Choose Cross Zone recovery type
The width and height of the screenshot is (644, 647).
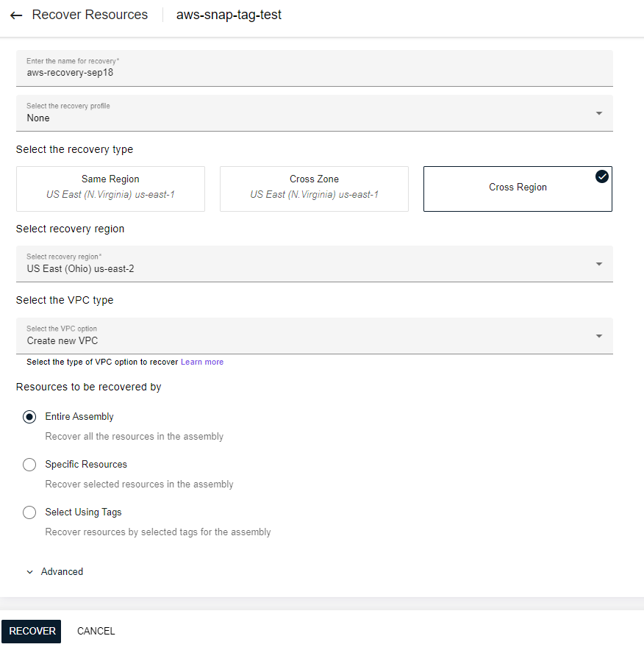tap(314, 188)
